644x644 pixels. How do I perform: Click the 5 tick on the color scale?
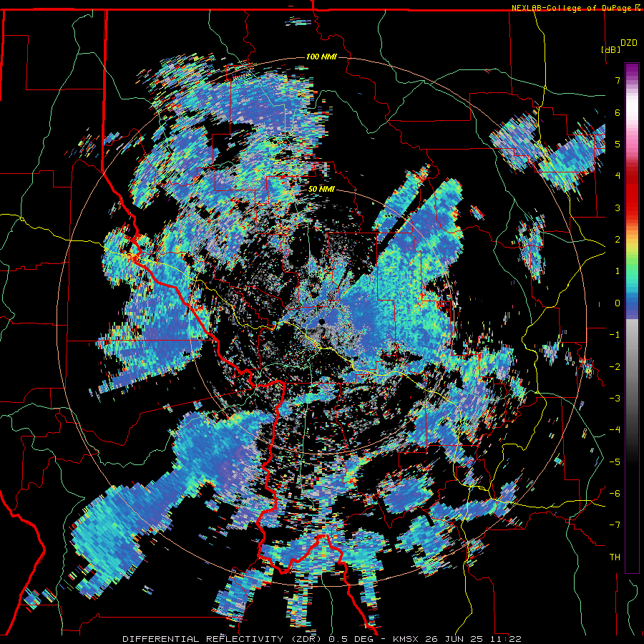[618, 144]
